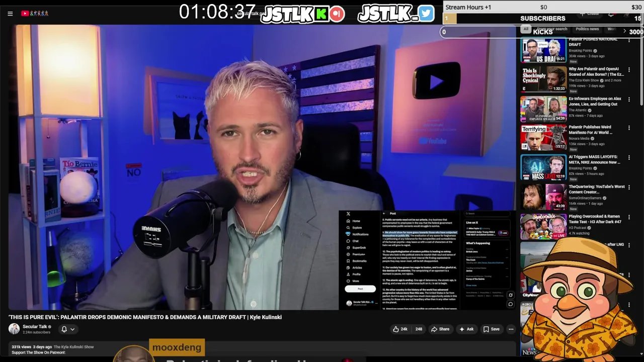The height and width of the screenshot is (362, 644).
Task: Open the YouTube hamburger guide menu
Action: pyautogui.click(x=10, y=14)
